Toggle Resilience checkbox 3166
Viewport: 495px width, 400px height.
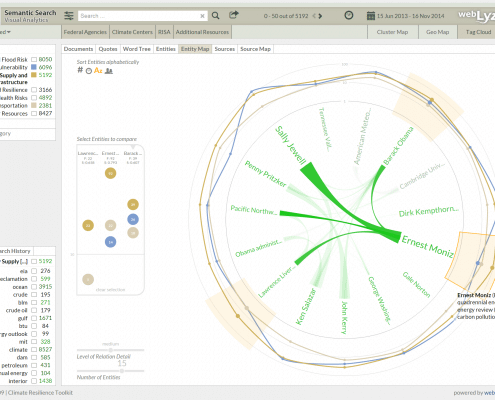click(34, 90)
